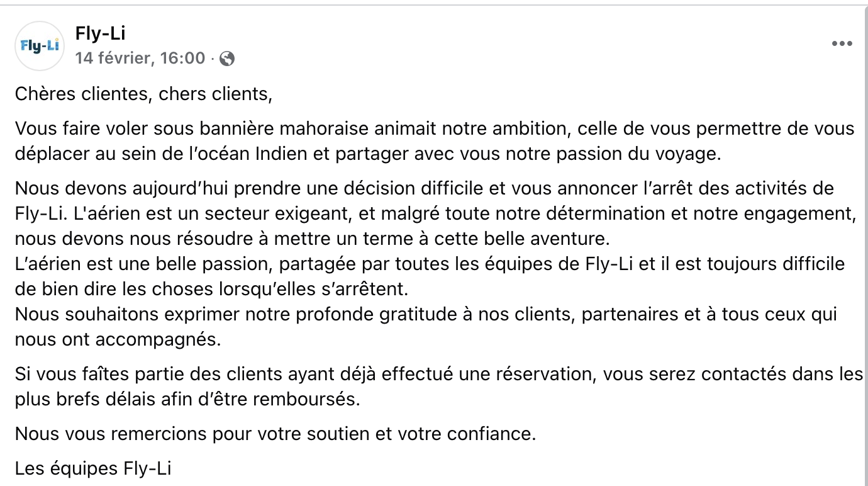The width and height of the screenshot is (868, 486).
Task: Click the line "nous ont accompagnés."
Action: coord(118,339)
